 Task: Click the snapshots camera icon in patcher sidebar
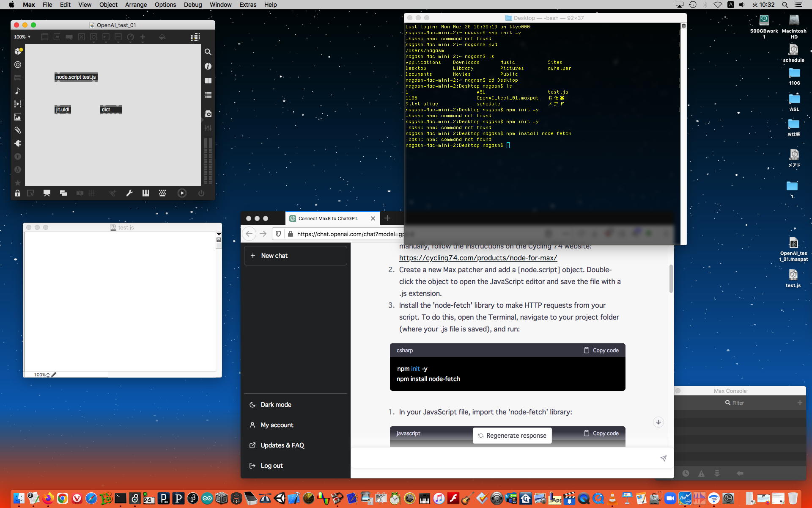[208, 114]
